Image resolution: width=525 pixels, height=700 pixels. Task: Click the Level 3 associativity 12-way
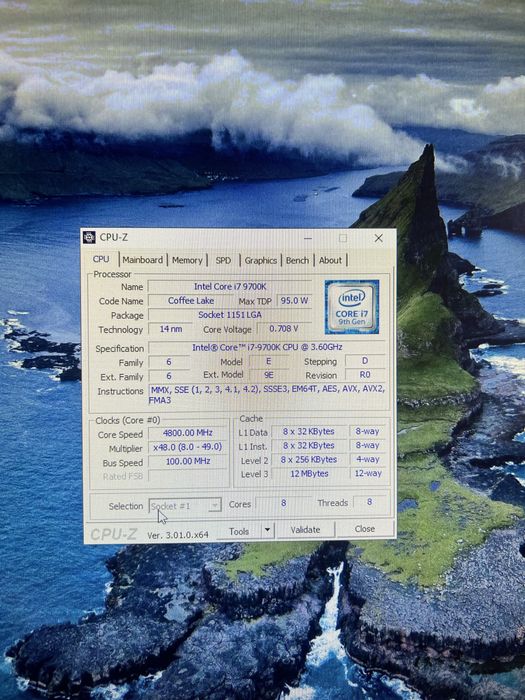coord(367,473)
